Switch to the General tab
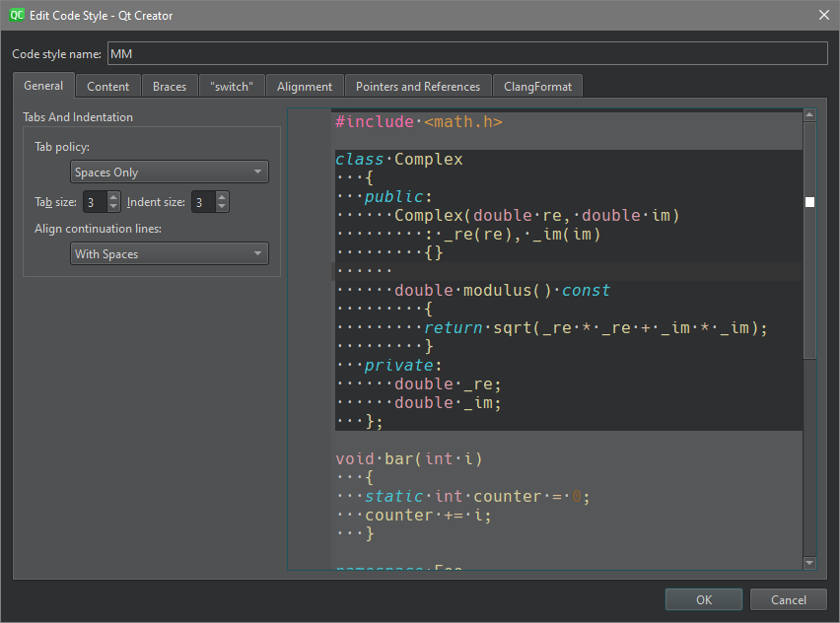Image resolution: width=840 pixels, height=623 pixels. pyautogui.click(x=43, y=86)
